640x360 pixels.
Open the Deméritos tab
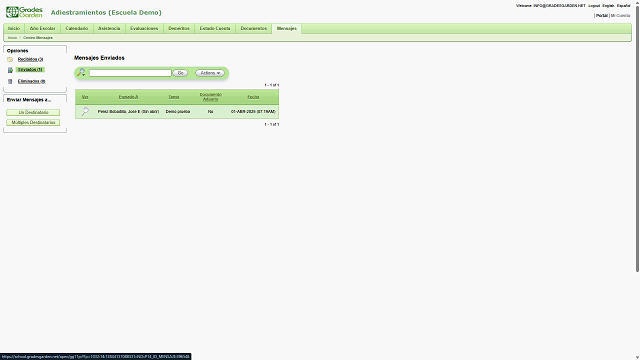[x=179, y=29]
